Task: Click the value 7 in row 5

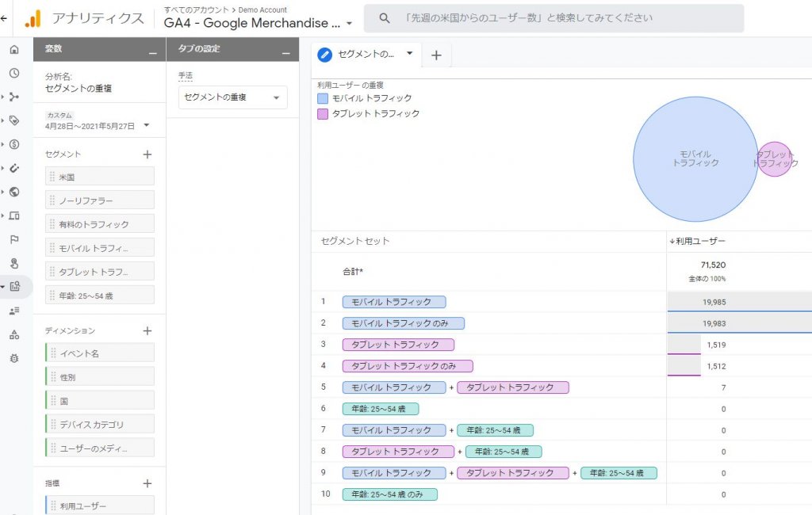Action: click(x=723, y=387)
